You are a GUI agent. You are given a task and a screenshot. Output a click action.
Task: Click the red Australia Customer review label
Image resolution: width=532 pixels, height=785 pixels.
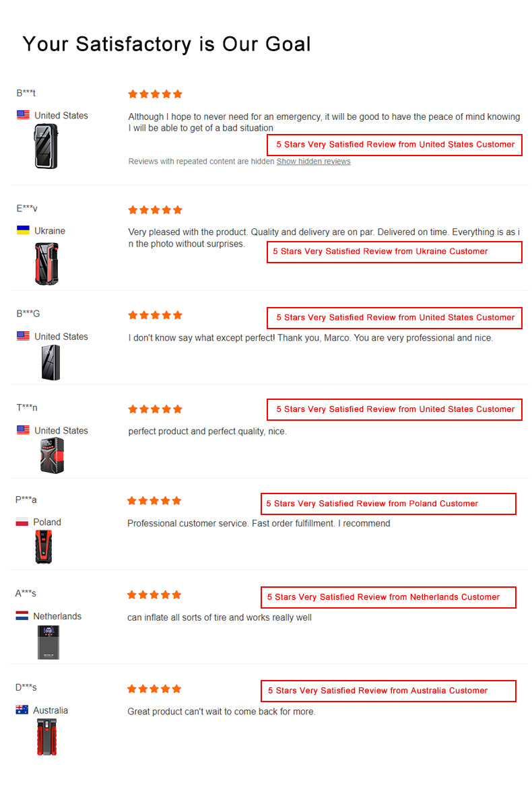click(389, 691)
